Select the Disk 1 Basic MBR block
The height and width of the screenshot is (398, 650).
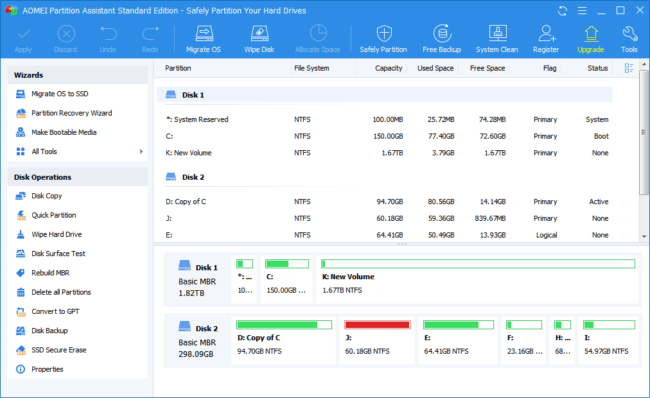click(198, 280)
